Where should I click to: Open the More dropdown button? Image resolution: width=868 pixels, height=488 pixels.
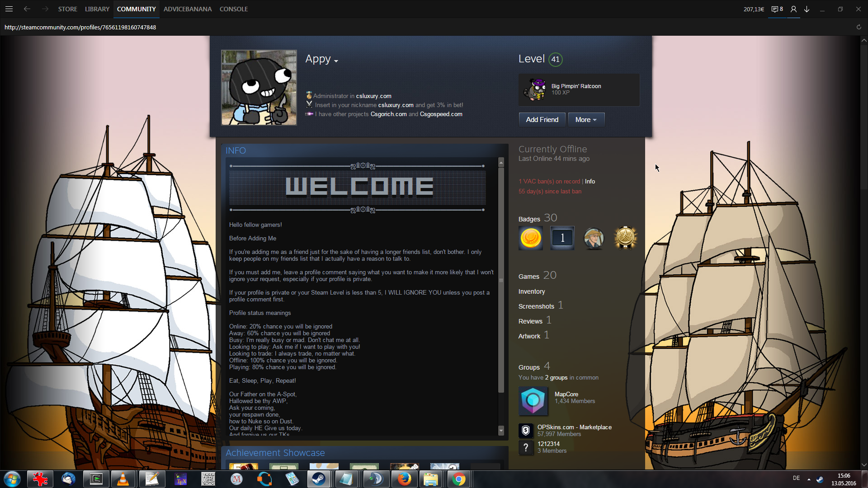(586, 120)
